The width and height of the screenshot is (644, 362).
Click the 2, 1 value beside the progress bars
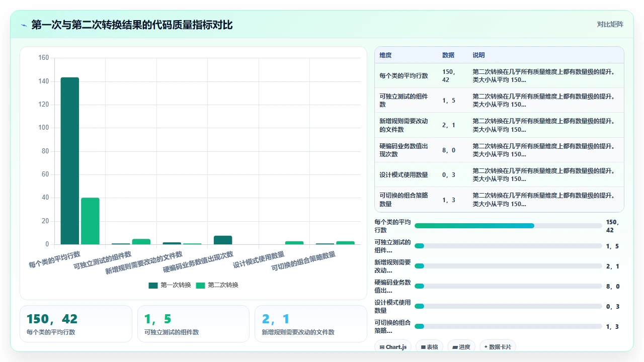pos(612,266)
